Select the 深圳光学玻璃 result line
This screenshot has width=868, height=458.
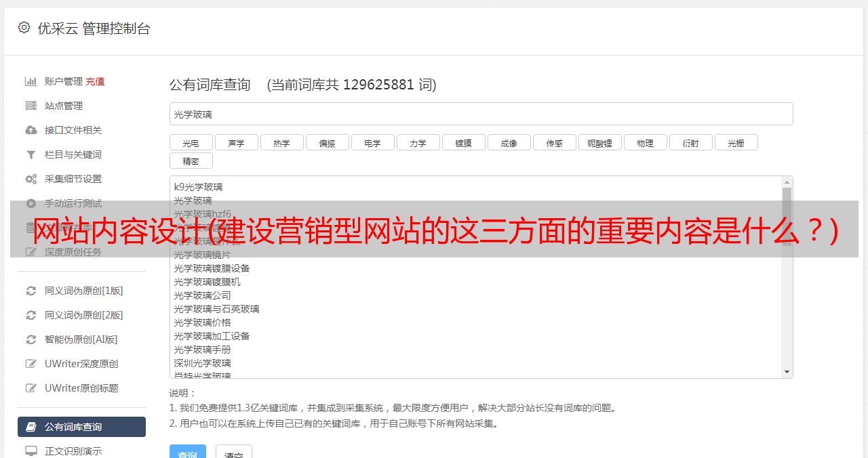pos(202,363)
